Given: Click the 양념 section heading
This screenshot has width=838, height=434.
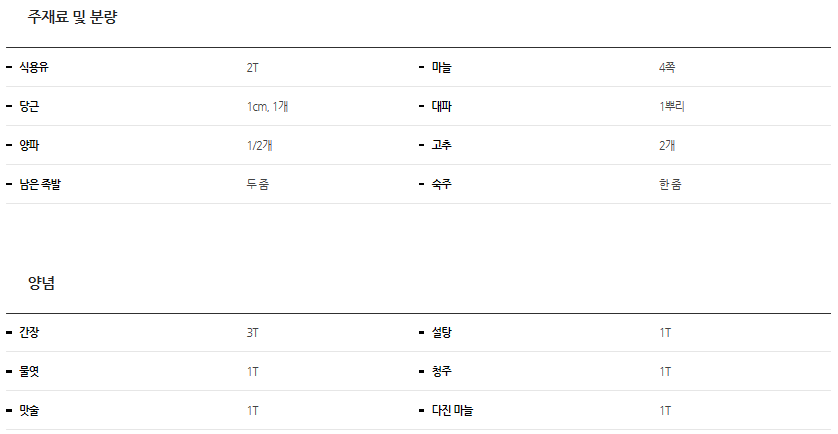Looking at the screenshot, I should click(41, 283).
